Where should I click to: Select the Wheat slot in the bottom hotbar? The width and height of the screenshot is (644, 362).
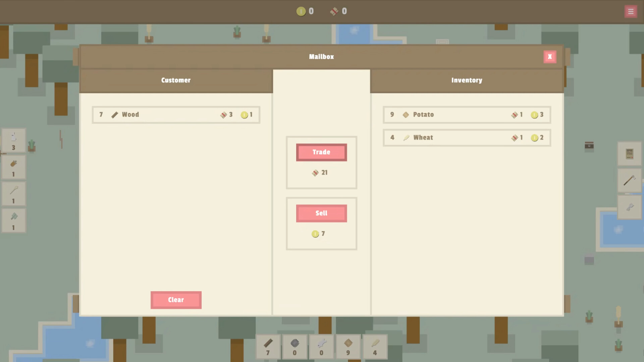(x=375, y=347)
